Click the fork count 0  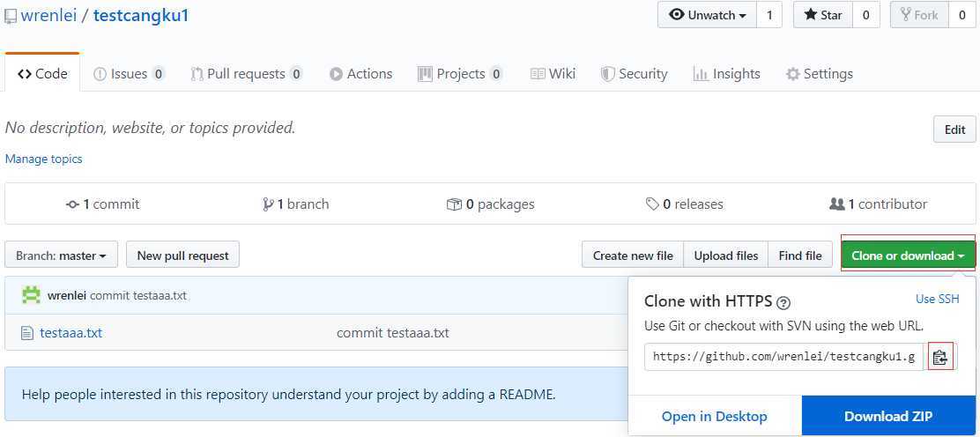pyautogui.click(x=961, y=15)
